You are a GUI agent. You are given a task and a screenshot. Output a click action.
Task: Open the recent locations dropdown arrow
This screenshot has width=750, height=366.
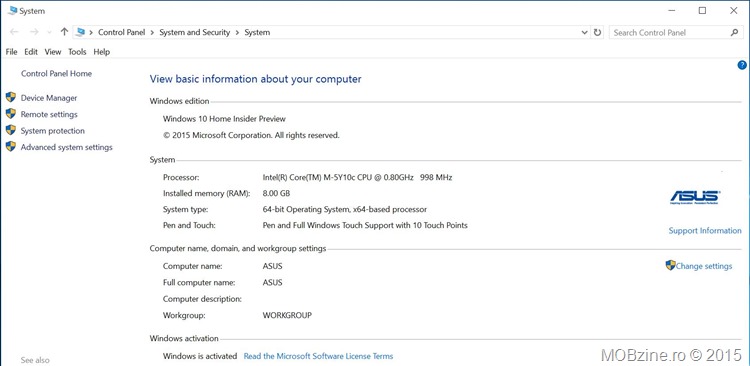coord(49,33)
